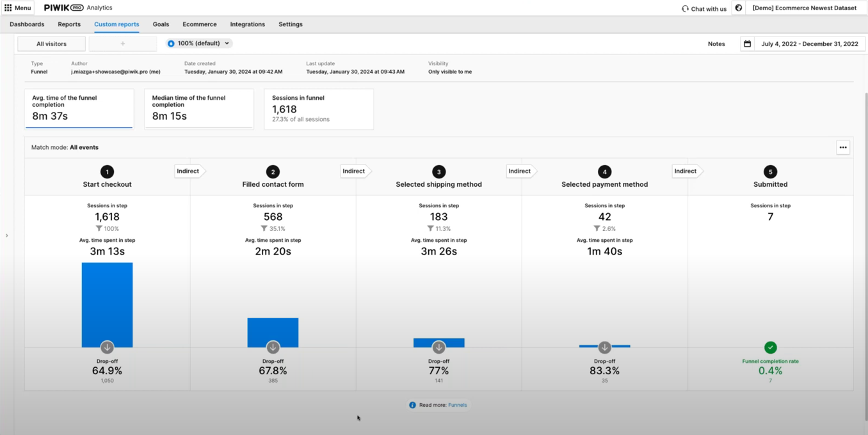The height and width of the screenshot is (435, 868).
Task: Click drop-off arrow under Start checkout bar
Action: click(107, 347)
